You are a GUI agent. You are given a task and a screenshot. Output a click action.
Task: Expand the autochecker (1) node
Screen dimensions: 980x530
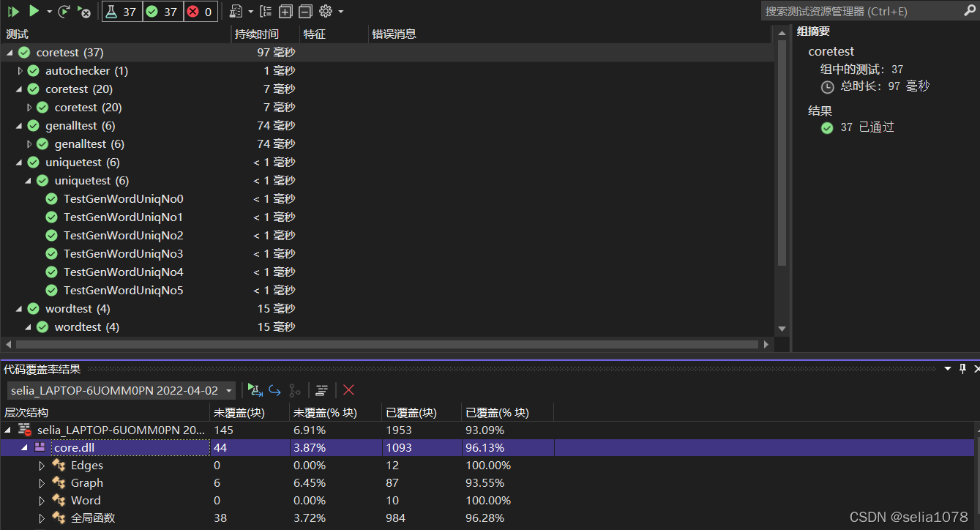[x=20, y=71]
